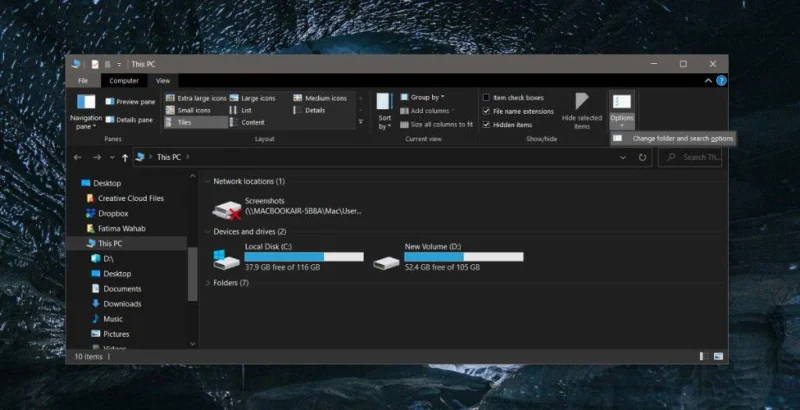Open the File tab
This screenshot has width=800, height=410.
pyautogui.click(x=83, y=81)
